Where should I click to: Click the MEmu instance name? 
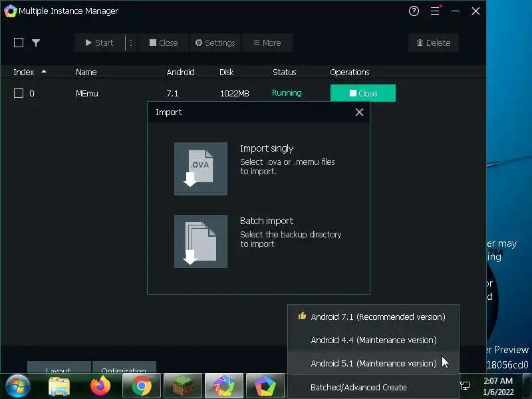[x=87, y=93]
